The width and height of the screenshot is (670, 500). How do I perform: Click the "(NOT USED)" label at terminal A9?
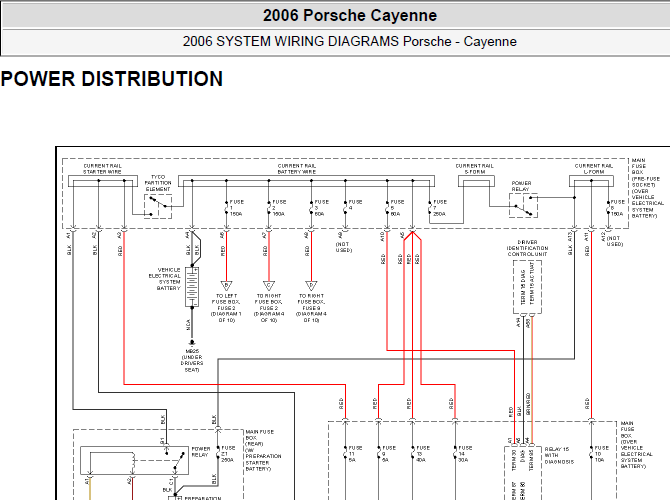pyautogui.click(x=344, y=247)
